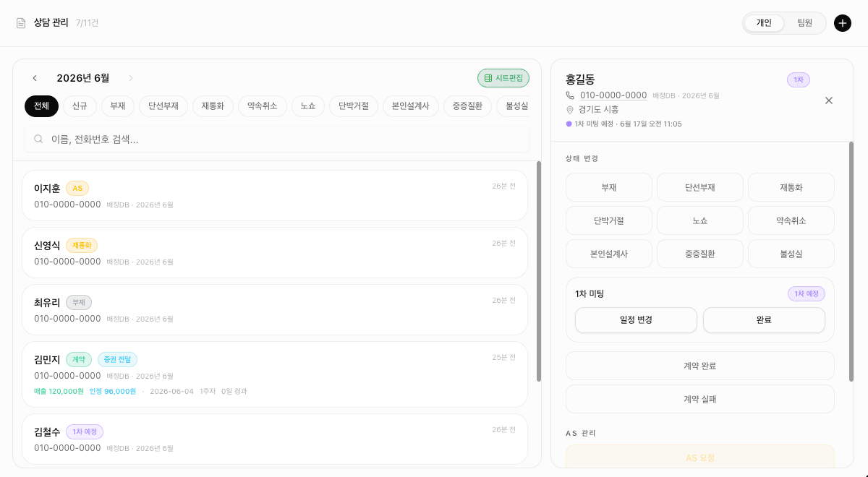Open 이지훈 consultation card

point(275,196)
